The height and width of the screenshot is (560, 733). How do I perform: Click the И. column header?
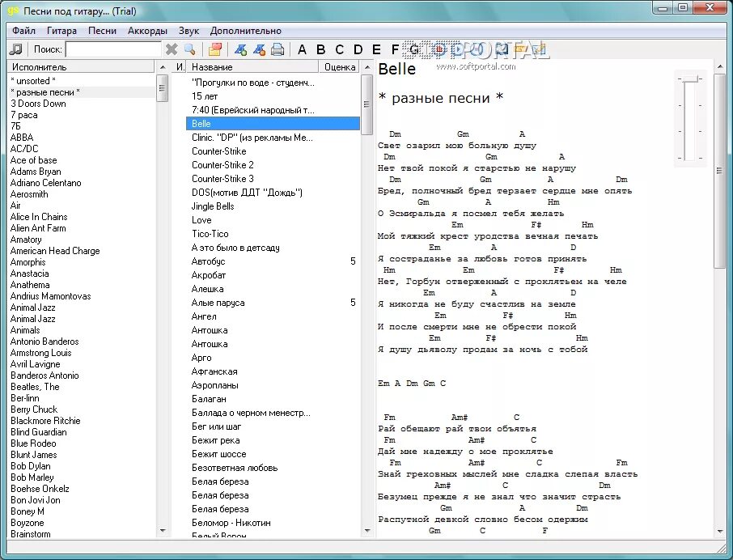tap(180, 67)
